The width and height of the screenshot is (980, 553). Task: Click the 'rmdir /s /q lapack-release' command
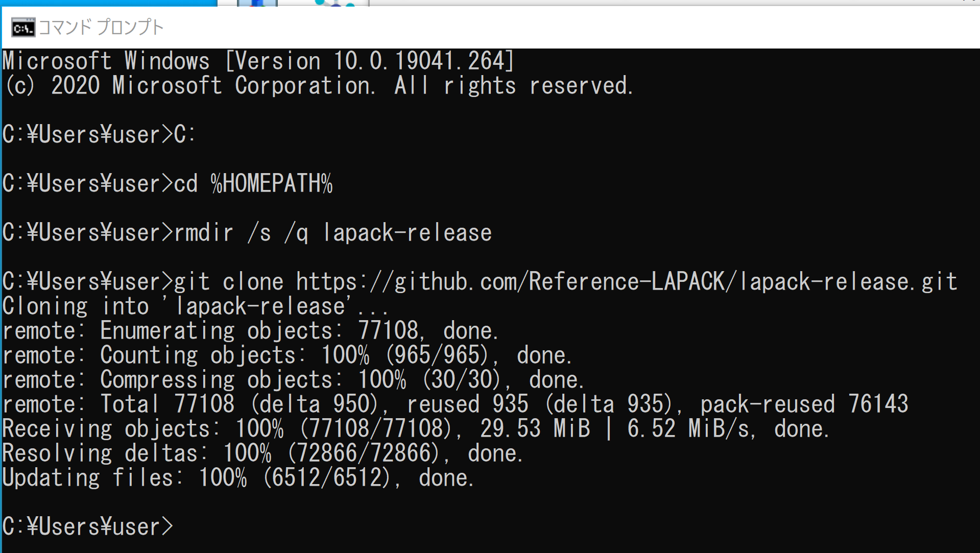click(247, 233)
